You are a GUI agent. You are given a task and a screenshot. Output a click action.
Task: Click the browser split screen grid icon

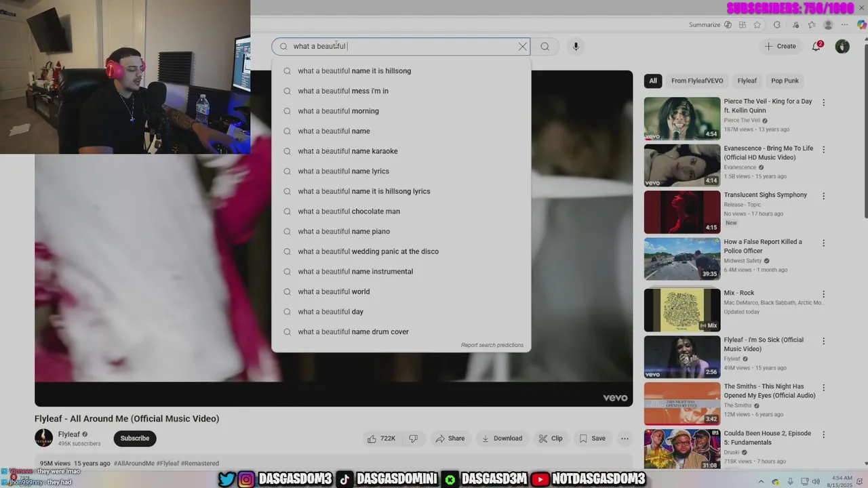coord(743,25)
